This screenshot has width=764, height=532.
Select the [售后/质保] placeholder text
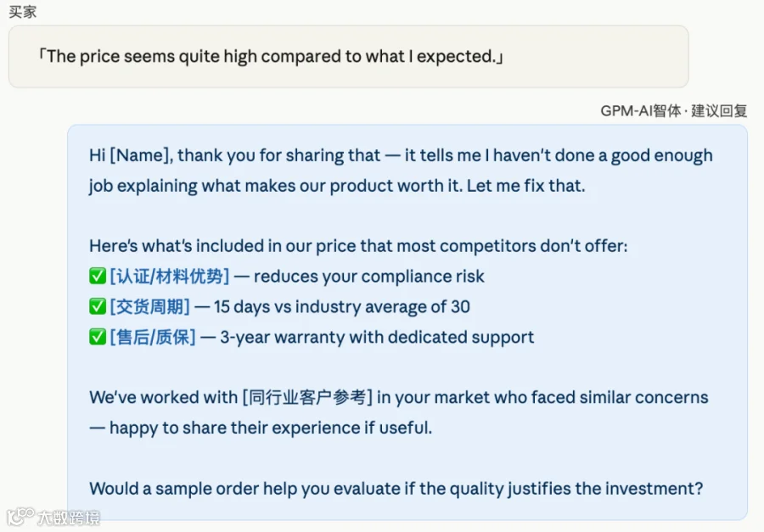[x=153, y=337]
